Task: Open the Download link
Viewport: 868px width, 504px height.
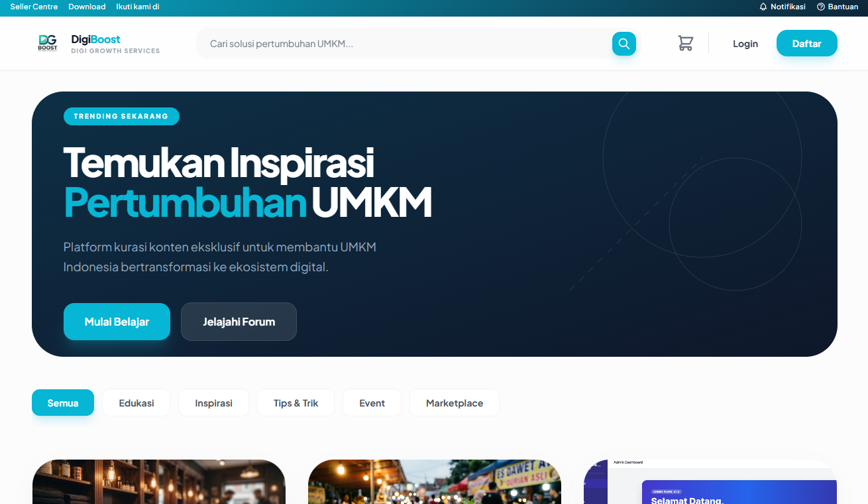Action: [x=87, y=7]
